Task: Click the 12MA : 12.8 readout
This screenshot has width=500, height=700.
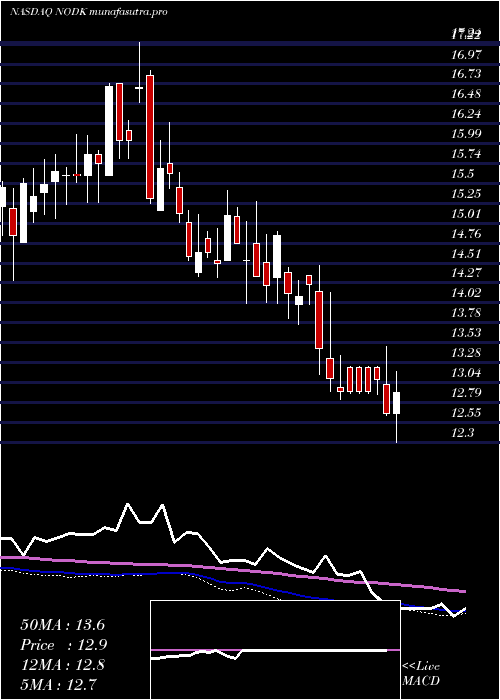Action: (x=62, y=665)
